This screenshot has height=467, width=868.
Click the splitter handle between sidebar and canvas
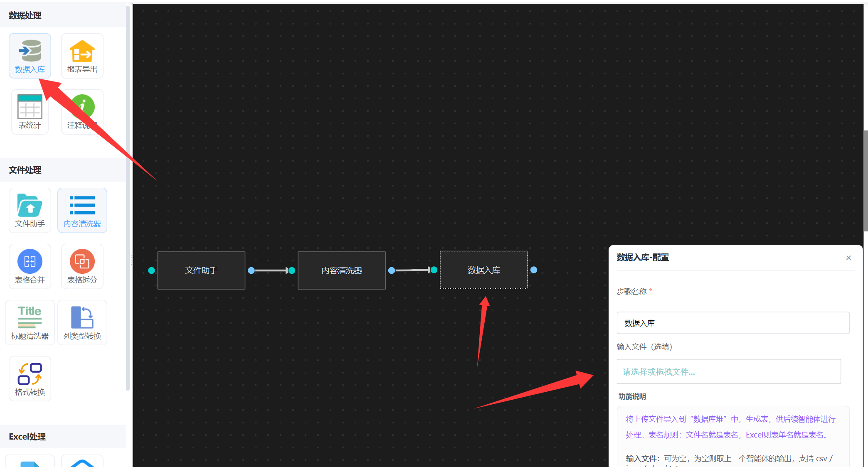(131, 261)
